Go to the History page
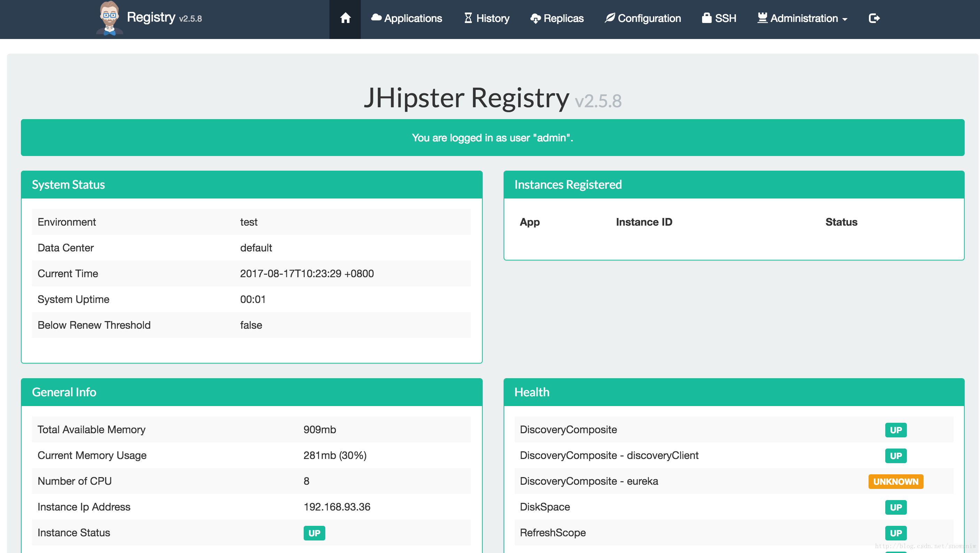 pyautogui.click(x=487, y=18)
